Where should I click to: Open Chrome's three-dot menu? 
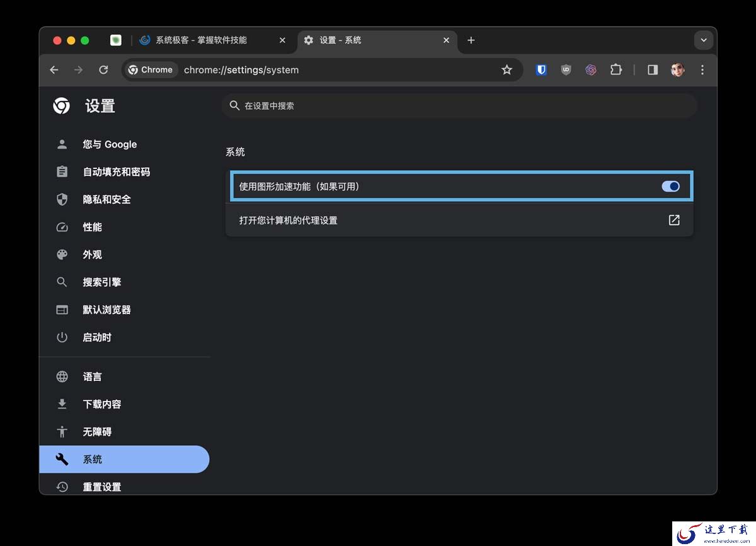pos(702,70)
